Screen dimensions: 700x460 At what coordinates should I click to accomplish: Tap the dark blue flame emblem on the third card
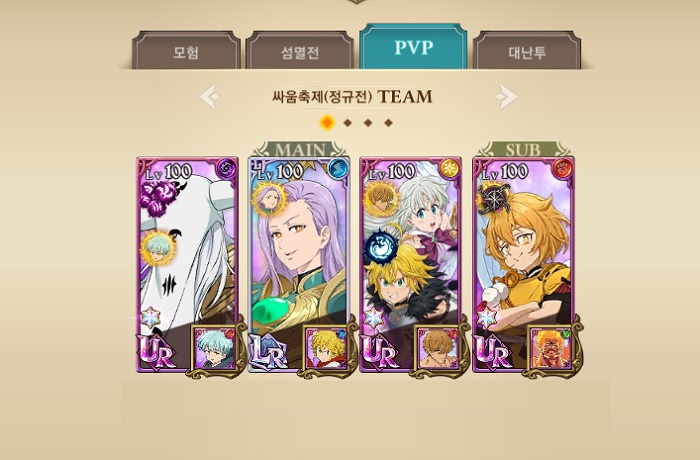pyautogui.click(x=381, y=246)
